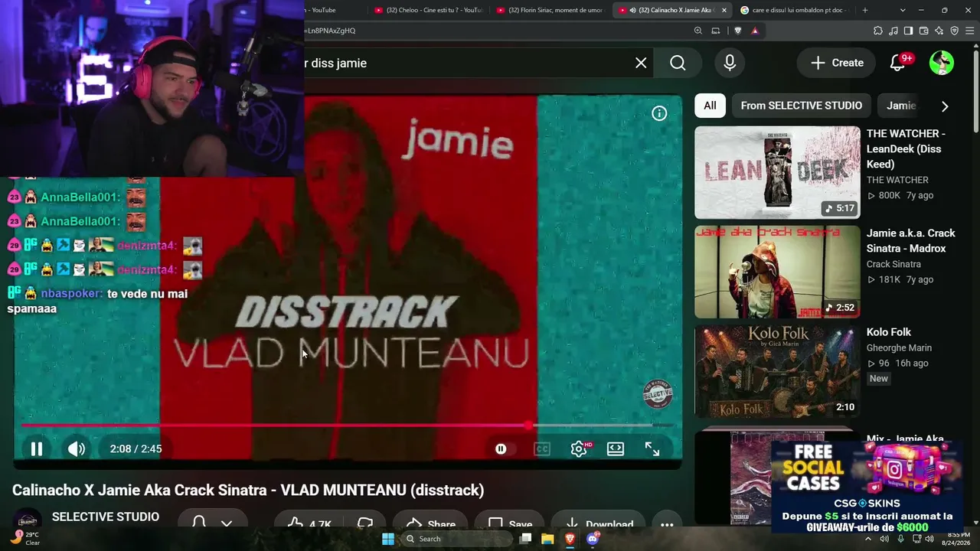Image resolution: width=980 pixels, height=551 pixels.
Task: Close the Calinacho X Jamie tab
Action: point(723,10)
